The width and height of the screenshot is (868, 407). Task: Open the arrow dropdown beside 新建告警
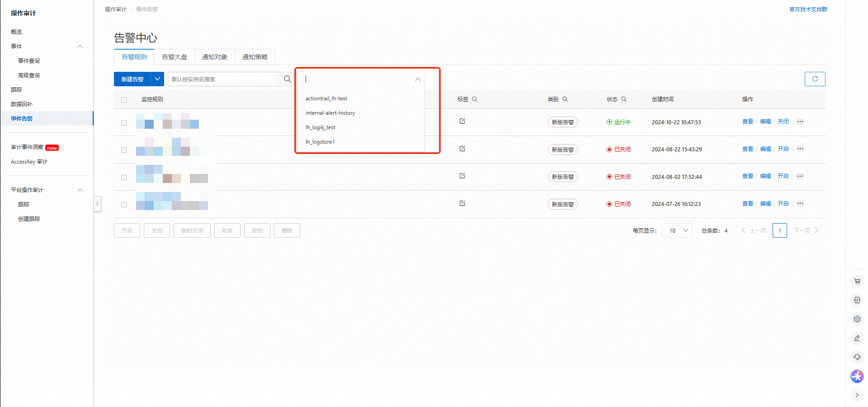click(x=157, y=79)
